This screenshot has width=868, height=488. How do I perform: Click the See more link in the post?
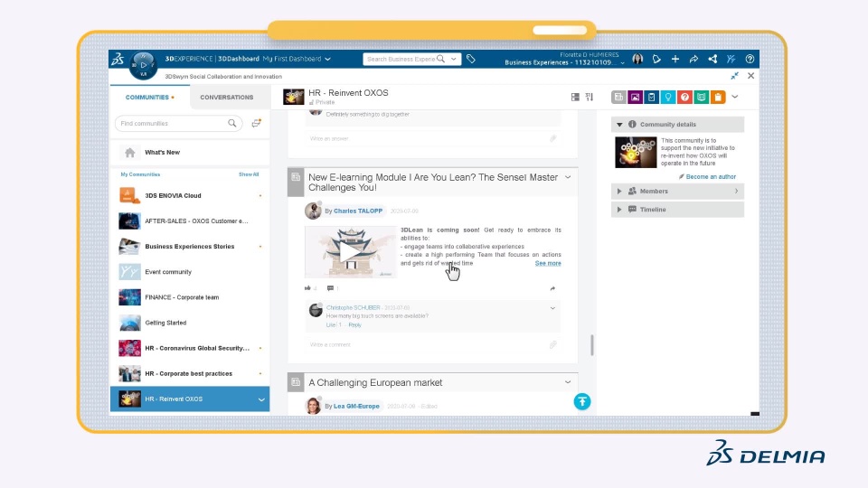point(548,263)
